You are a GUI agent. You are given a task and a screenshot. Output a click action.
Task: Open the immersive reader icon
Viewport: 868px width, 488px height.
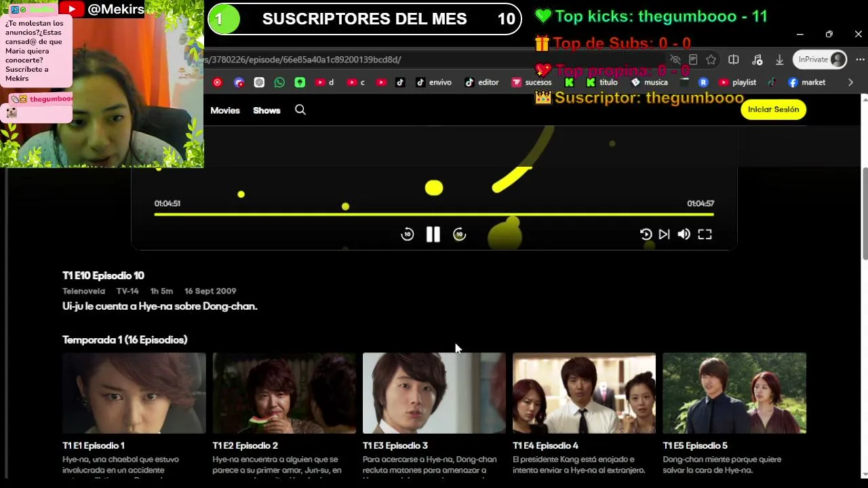point(693,60)
